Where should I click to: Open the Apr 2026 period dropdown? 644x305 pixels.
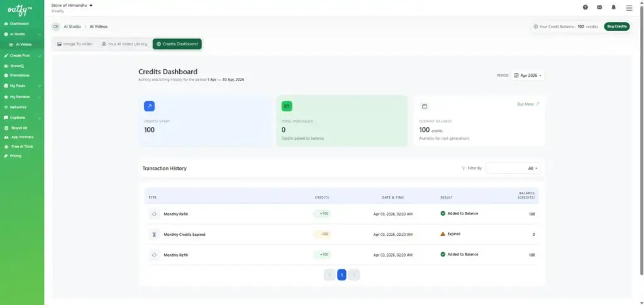(527, 75)
